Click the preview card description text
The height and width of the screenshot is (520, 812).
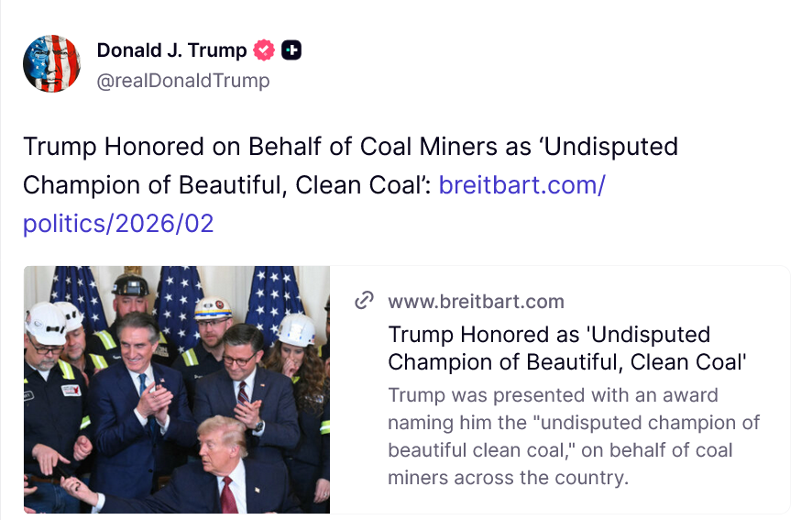point(574,437)
